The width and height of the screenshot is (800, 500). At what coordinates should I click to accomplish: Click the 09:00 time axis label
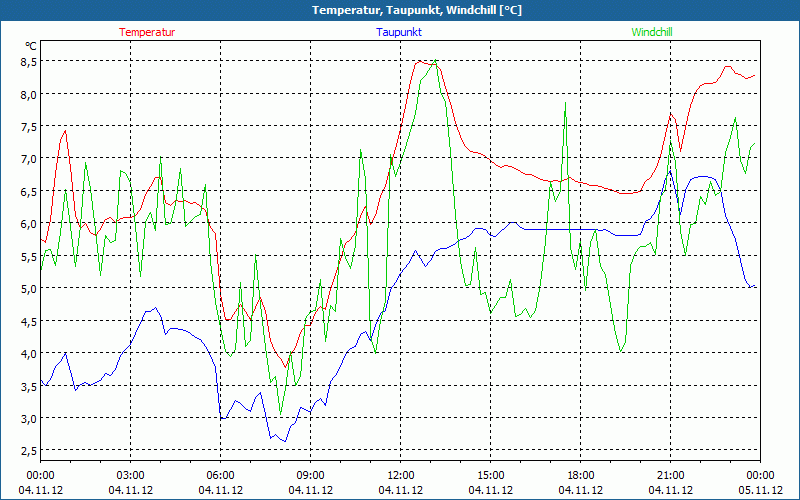pyautogui.click(x=311, y=476)
